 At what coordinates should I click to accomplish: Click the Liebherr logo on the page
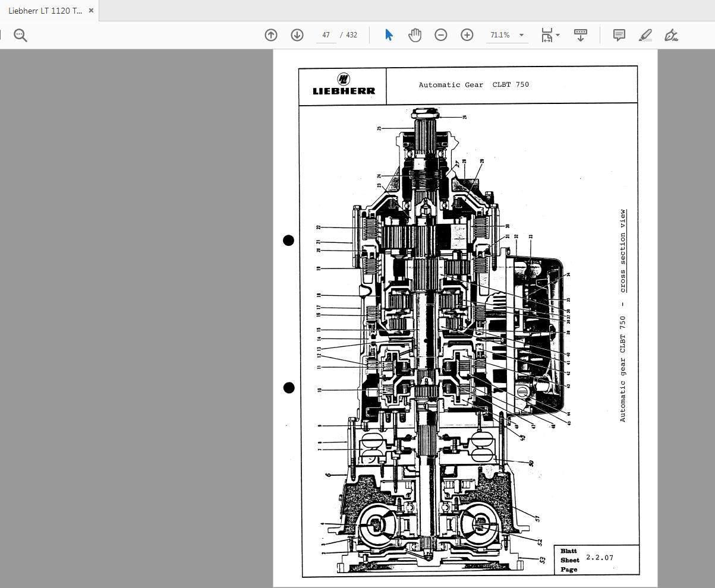click(344, 85)
